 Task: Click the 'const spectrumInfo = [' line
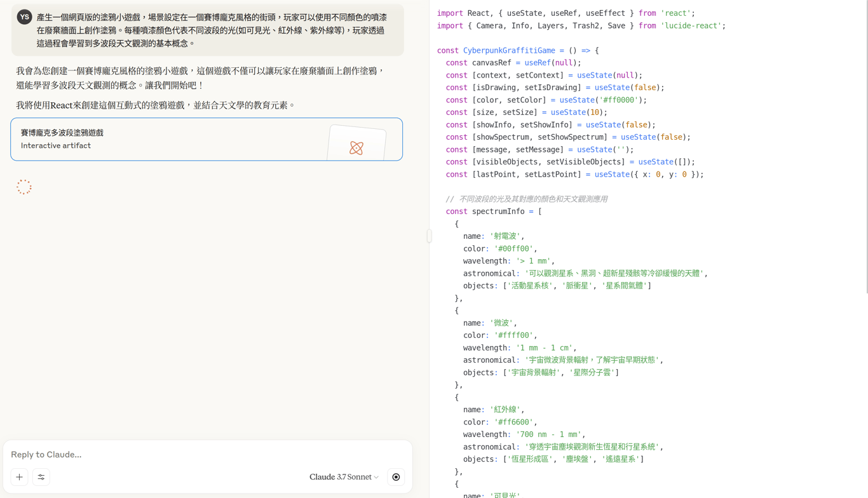coord(494,212)
